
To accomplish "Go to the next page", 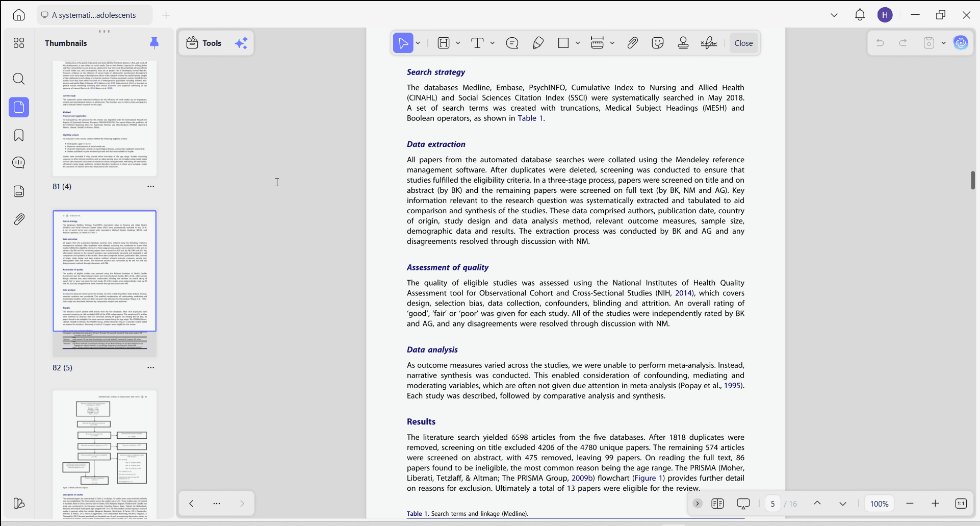I will click(x=843, y=504).
